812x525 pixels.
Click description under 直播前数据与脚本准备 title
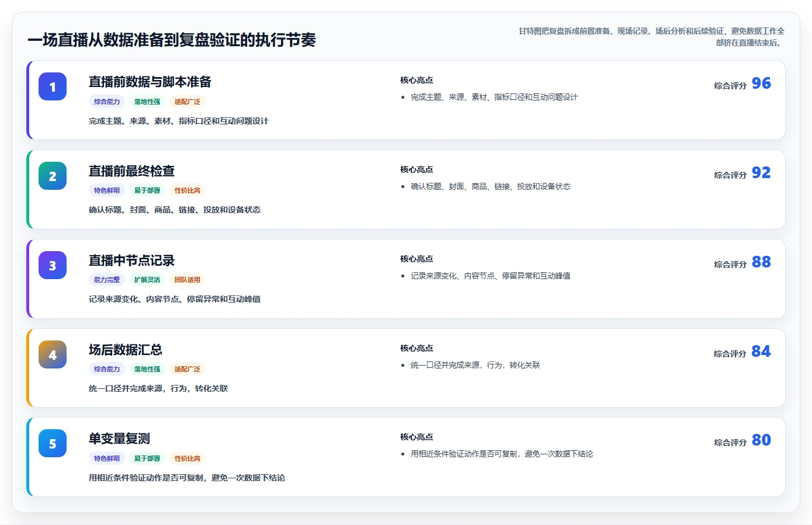click(x=179, y=121)
